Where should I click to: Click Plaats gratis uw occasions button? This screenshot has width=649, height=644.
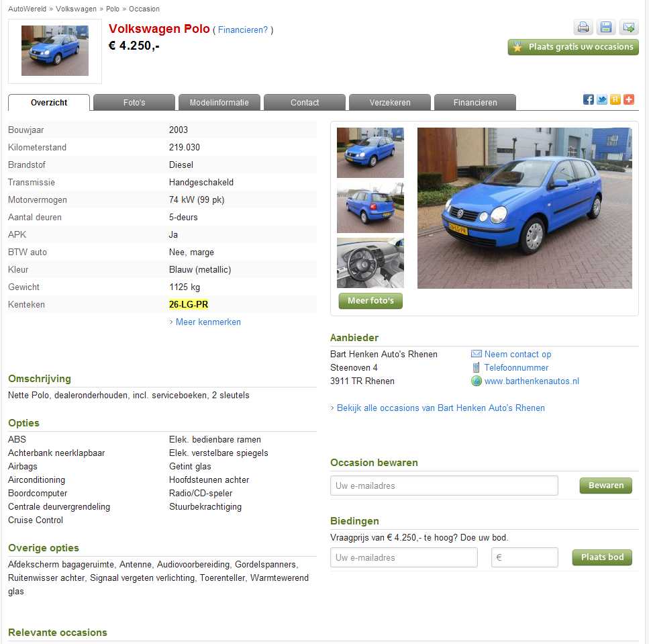[573, 47]
